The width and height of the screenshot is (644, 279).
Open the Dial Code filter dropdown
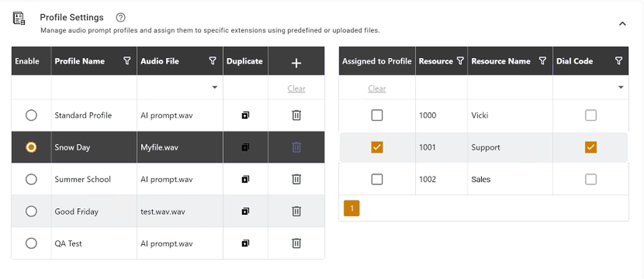click(621, 88)
